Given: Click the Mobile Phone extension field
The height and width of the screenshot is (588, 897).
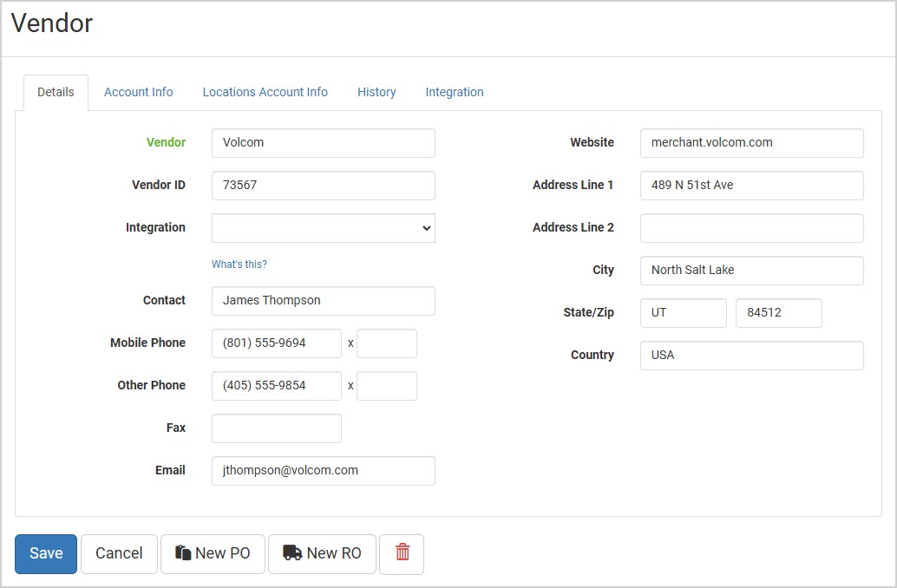Looking at the screenshot, I should [x=387, y=343].
